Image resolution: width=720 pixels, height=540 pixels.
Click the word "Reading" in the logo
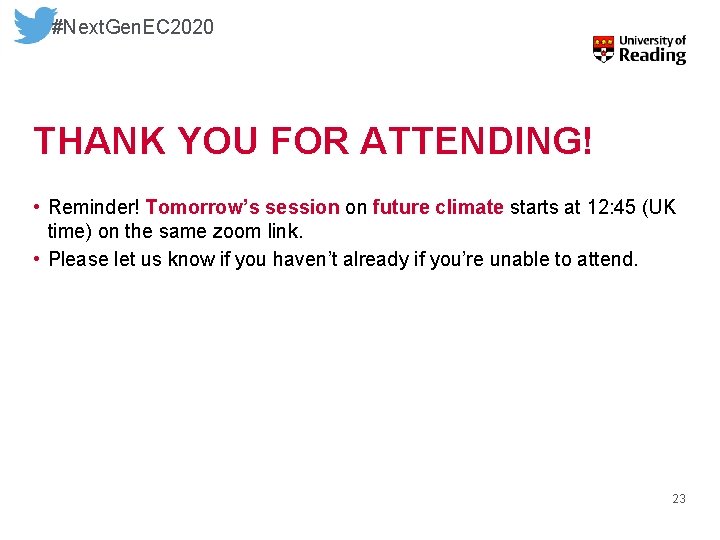(652, 56)
